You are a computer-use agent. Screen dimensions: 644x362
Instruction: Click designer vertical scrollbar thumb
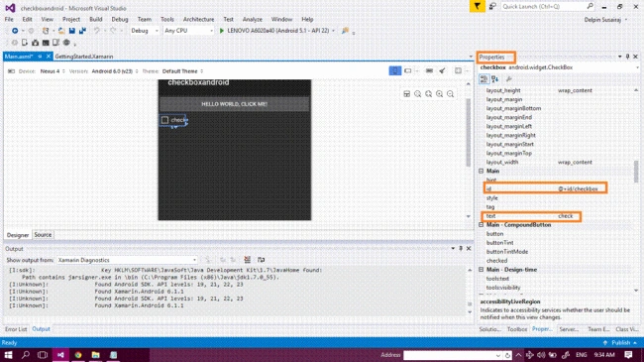coord(469,133)
